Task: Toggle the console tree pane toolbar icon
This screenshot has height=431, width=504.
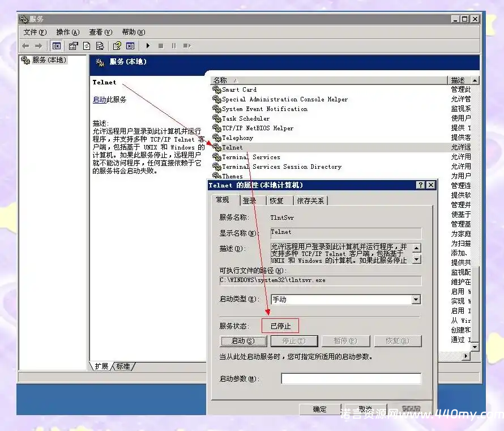Action: click(x=56, y=46)
